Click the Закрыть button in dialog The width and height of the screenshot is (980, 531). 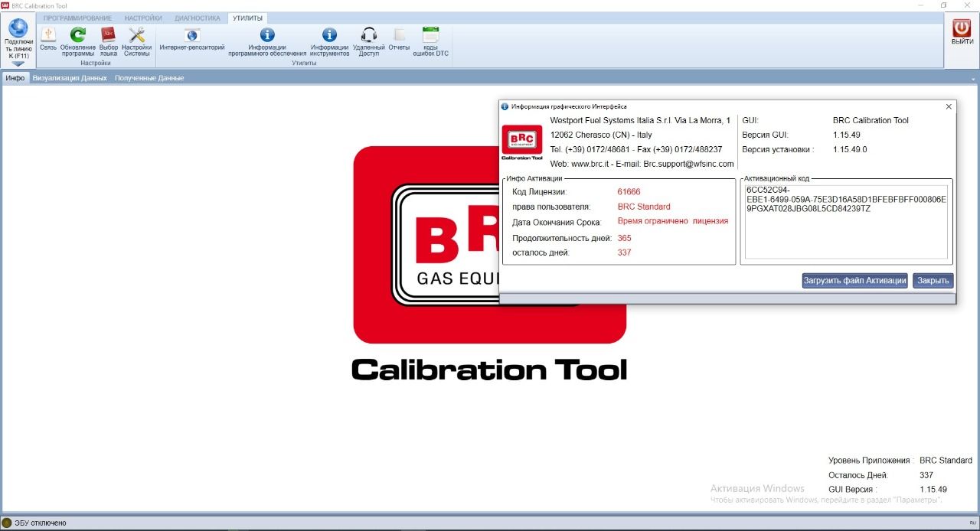pos(933,281)
